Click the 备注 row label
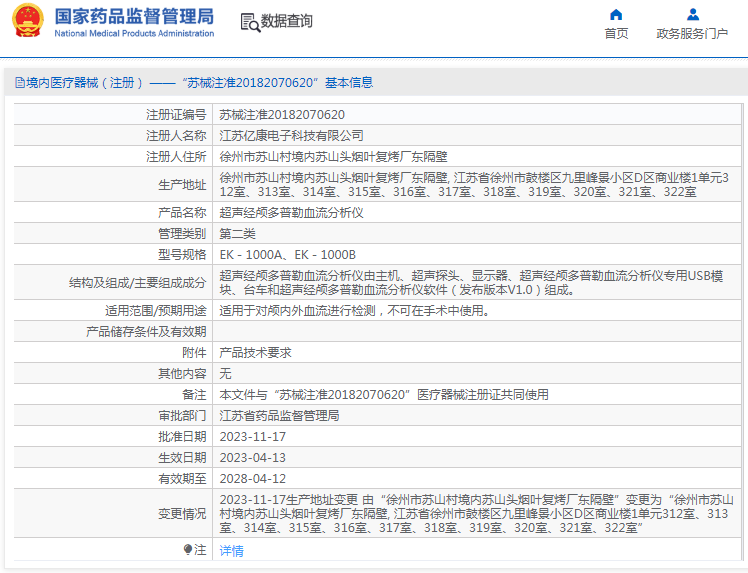 [x=194, y=395]
